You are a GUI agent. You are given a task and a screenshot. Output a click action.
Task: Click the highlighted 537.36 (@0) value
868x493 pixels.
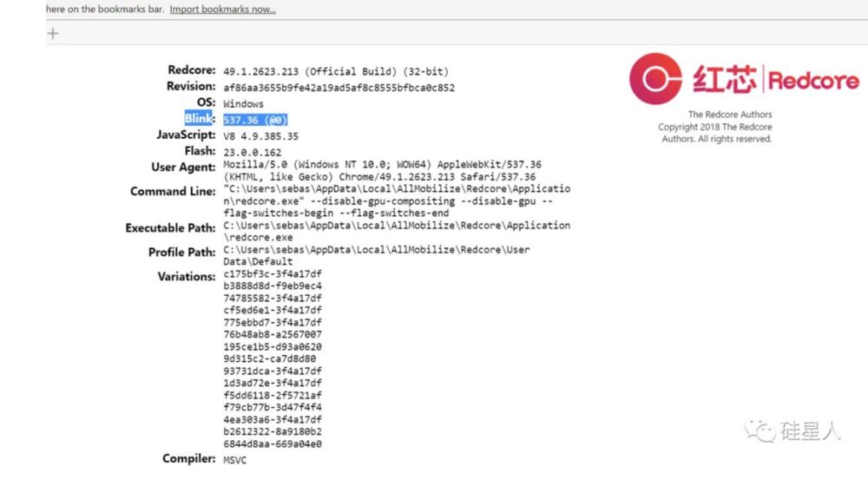255,120
